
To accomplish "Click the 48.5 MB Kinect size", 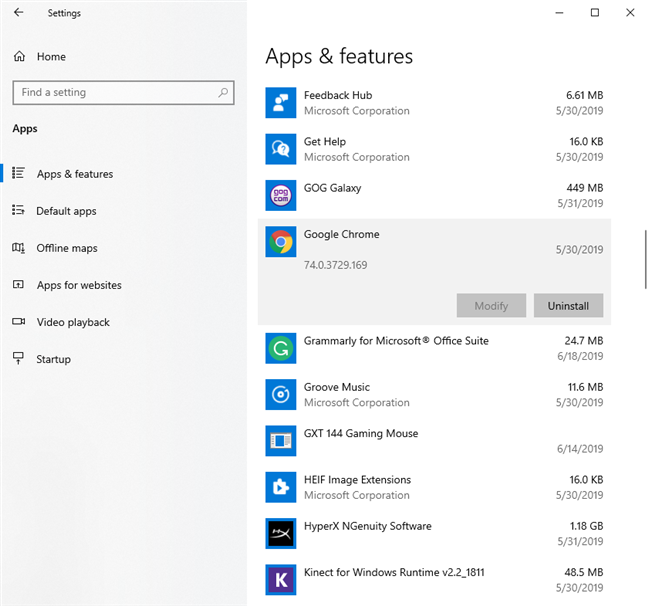I will (x=584, y=572).
